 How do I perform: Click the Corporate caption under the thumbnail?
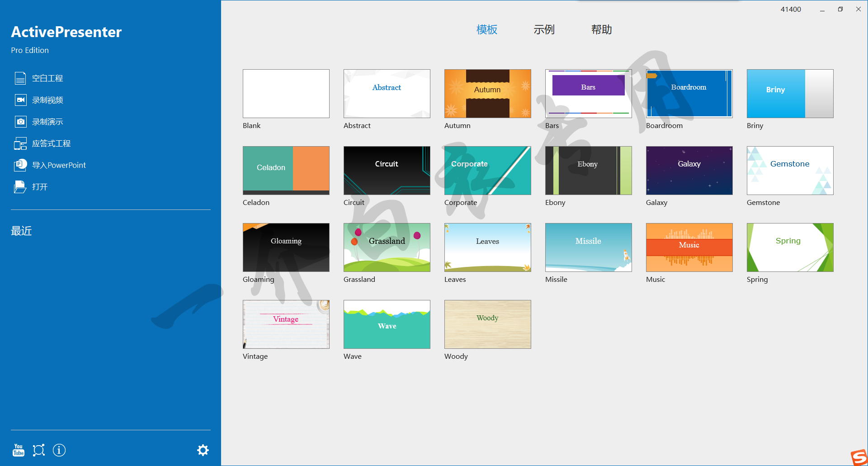point(461,203)
